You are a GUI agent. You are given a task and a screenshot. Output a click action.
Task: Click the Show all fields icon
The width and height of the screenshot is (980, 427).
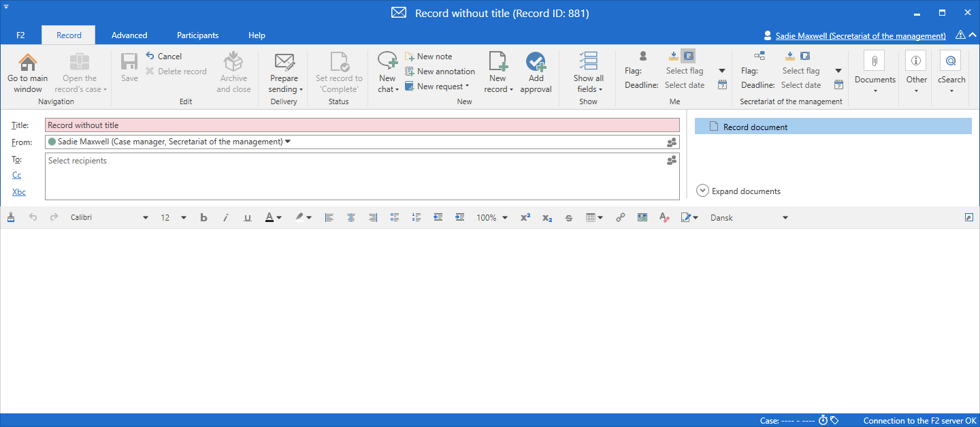(x=588, y=61)
